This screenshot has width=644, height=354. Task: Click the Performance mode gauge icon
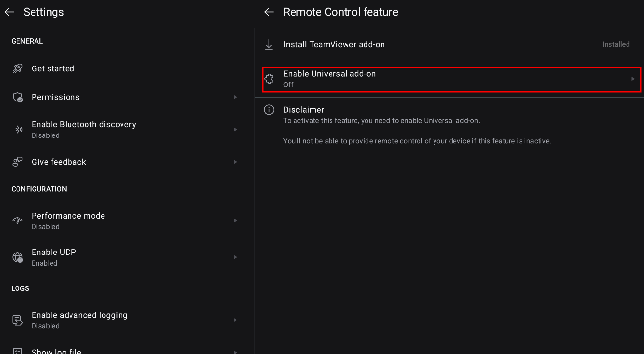coord(17,220)
